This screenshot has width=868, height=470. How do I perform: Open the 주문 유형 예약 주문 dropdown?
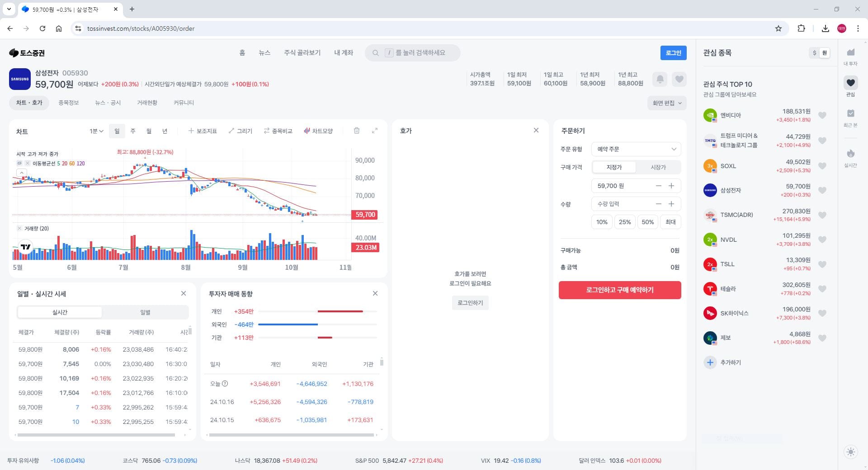pyautogui.click(x=636, y=149)
